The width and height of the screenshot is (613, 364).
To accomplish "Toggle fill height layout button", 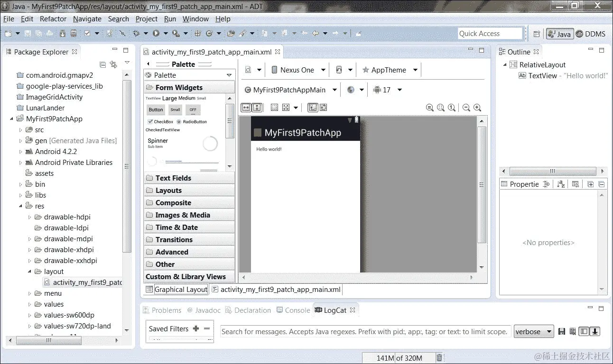I will (257, 108).
